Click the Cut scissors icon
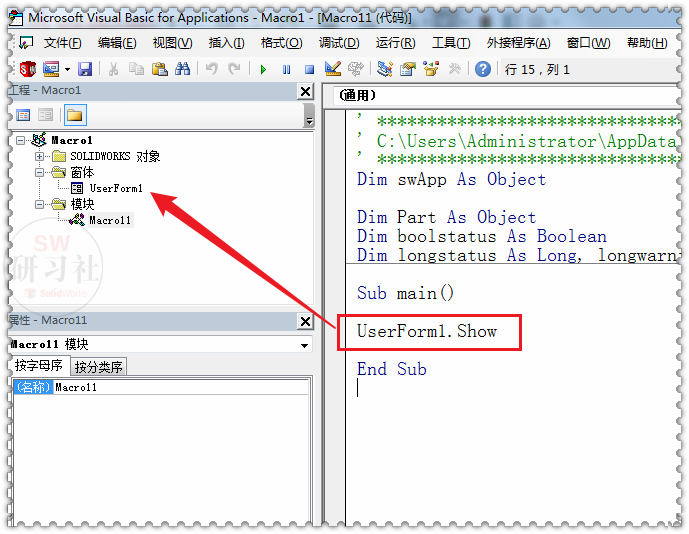Image resolution: width=689 pixels, height=534 pixels. [113, 69]
